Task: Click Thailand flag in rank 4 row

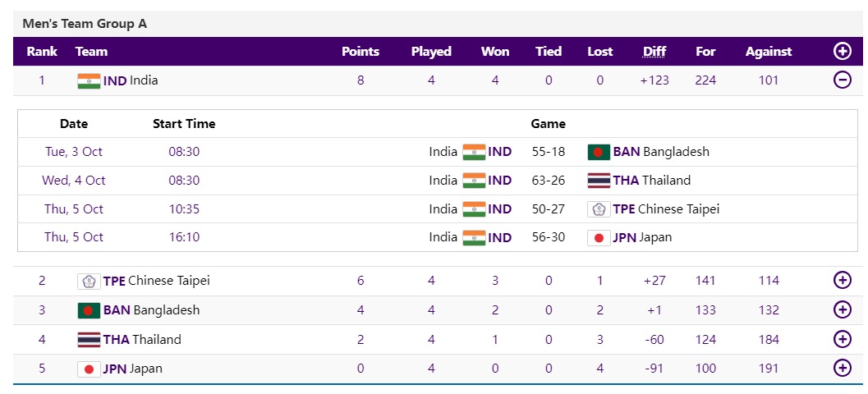Action: [89, 339]
